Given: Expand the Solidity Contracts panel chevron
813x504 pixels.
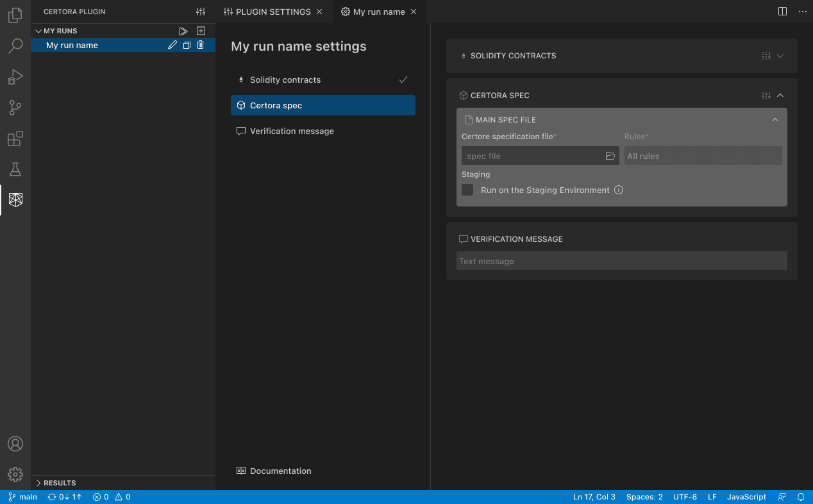Looking at the screenshot, I should (x=780, y=56).
